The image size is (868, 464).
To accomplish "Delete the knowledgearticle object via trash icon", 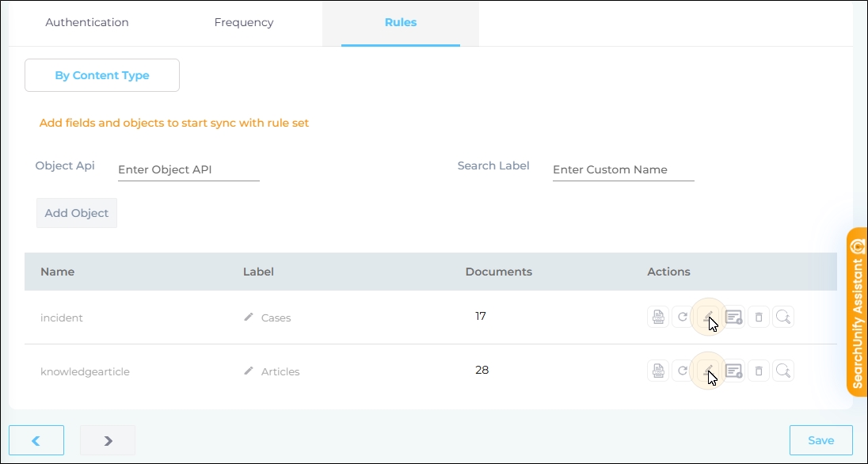I will (759, 371).
